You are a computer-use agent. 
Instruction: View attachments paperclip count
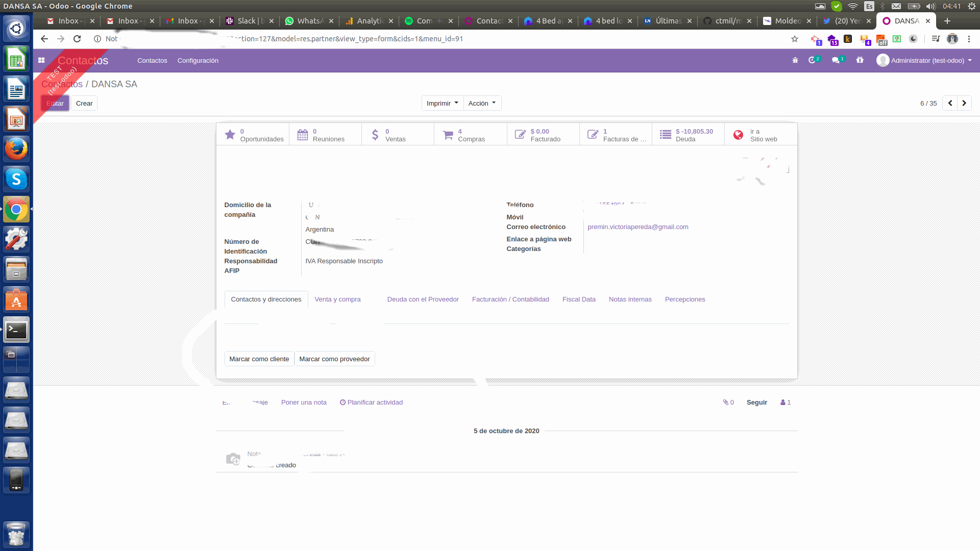728,403
